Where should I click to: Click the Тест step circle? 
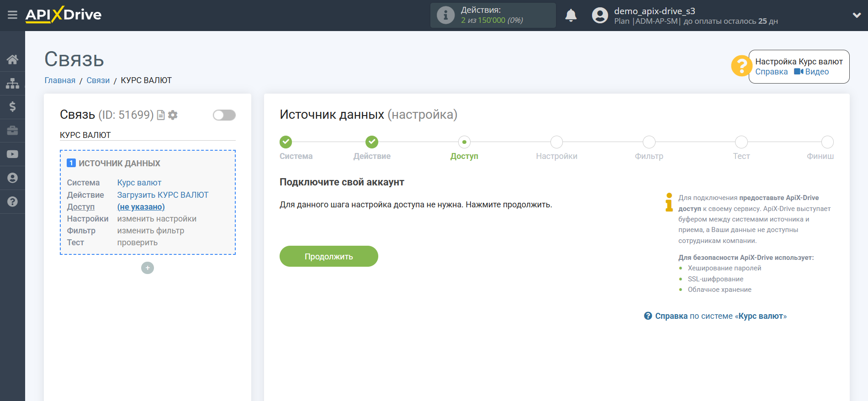[741, 142]
